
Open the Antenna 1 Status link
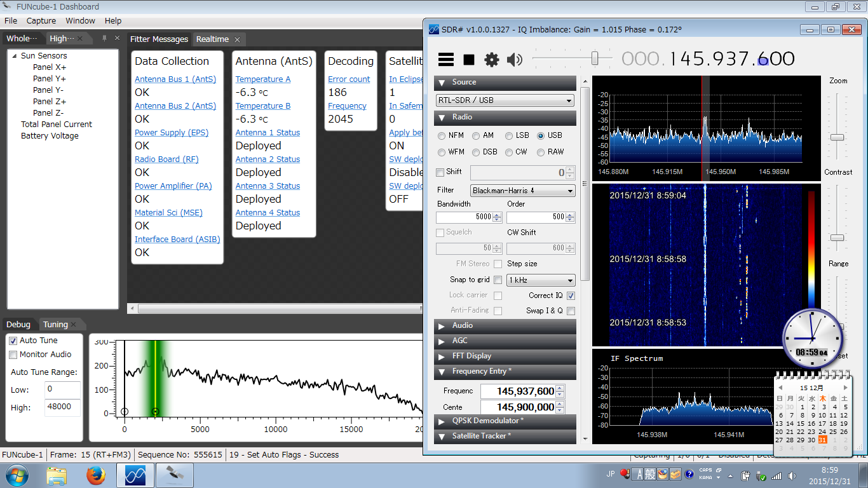[268, 133]
